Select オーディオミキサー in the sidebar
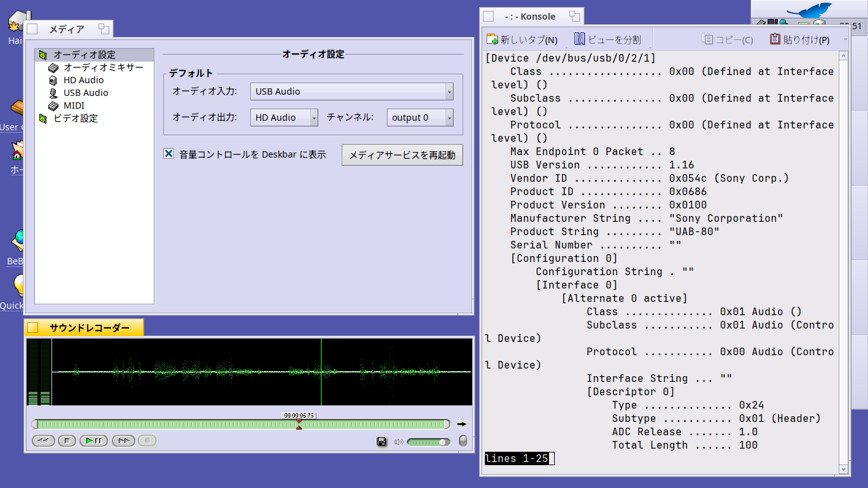 click(x=103, y=67)
